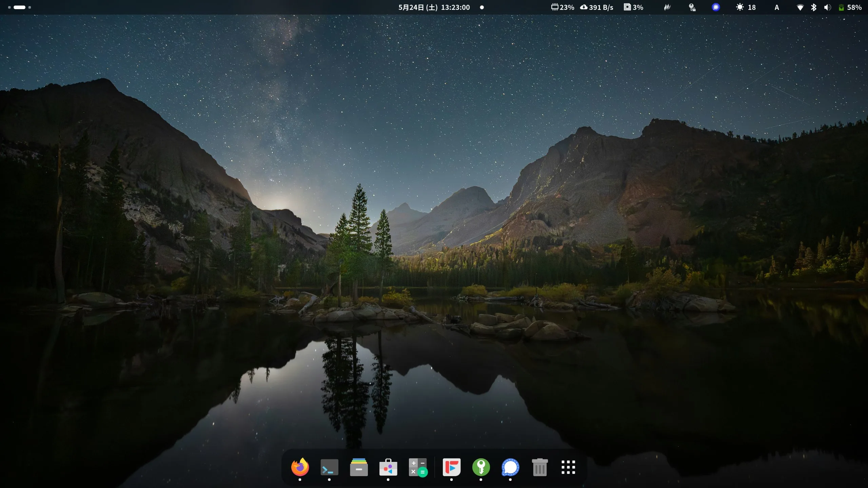Screen dimensions: 868x488
Task: Open the Trash in the dock
Action: [x=539, y=467]
